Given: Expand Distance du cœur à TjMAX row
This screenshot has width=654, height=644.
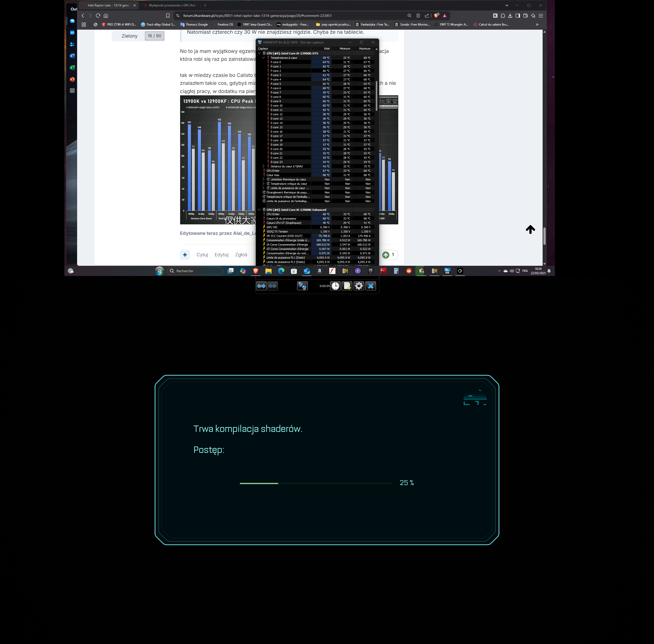Looking at the screenshot, I should (263, 166).
